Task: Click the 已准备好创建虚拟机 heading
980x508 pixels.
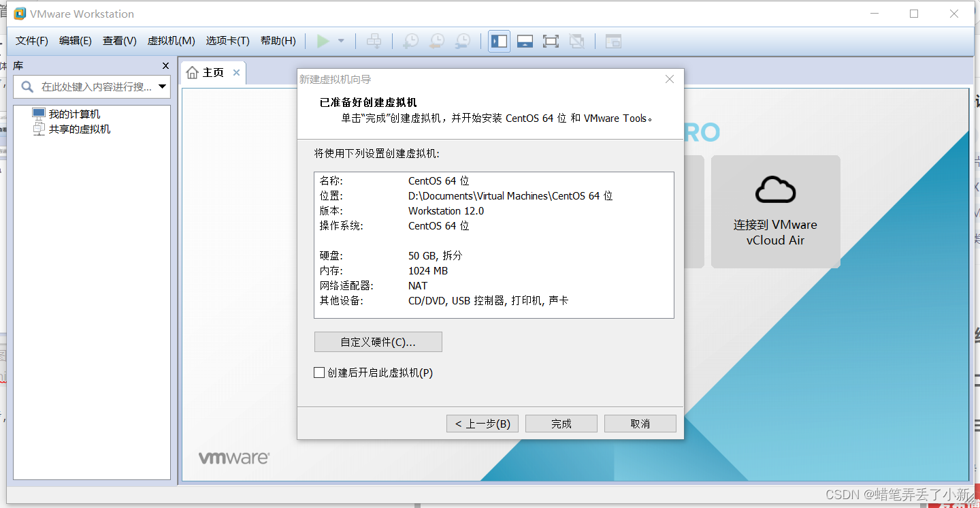Action: [x=368, y=103]
